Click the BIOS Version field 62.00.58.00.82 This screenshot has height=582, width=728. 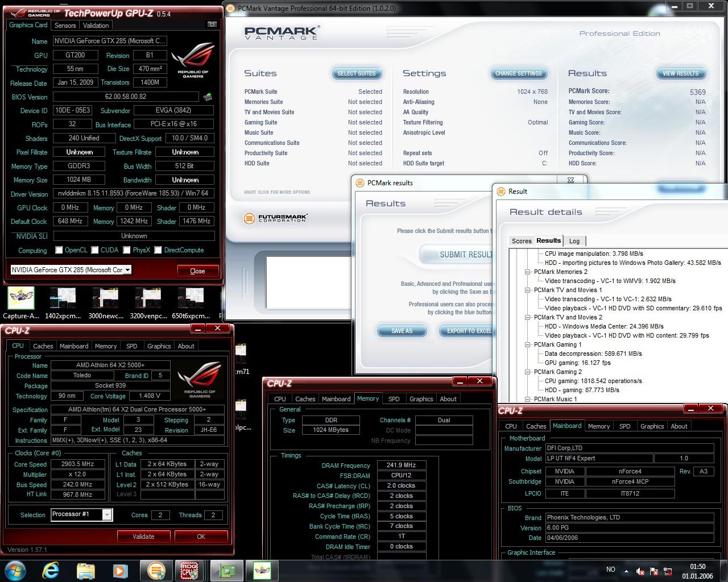click(x=126, y=97)
